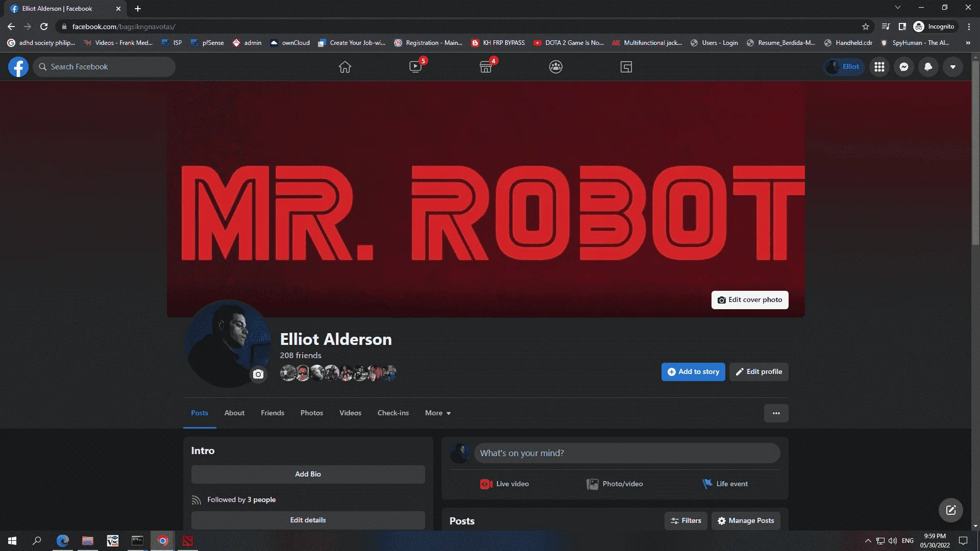The width and height of the screenshot is (980, 551).
Task: Open the post Filters button
Action: 686,521
